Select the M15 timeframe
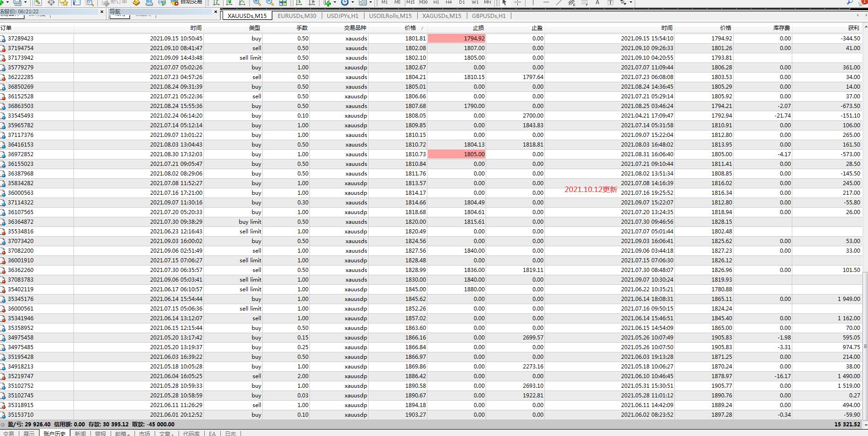The height and width of the screenshot is (436, 868). (410, 2)
